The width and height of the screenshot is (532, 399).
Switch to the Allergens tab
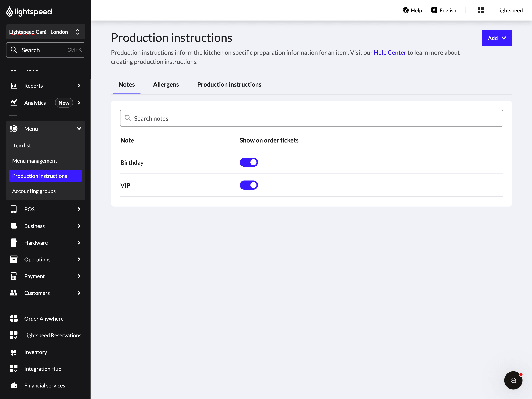166,84
